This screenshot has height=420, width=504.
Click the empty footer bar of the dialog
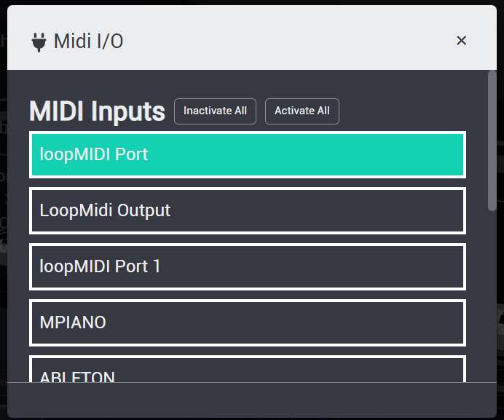click(x=252, y=400)
